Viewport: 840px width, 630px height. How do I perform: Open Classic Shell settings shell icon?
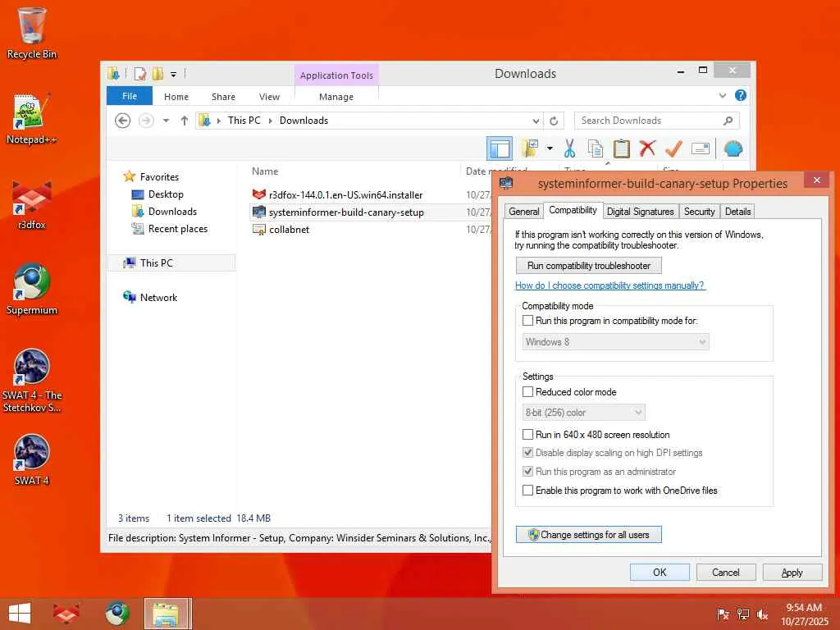(733, 148)
